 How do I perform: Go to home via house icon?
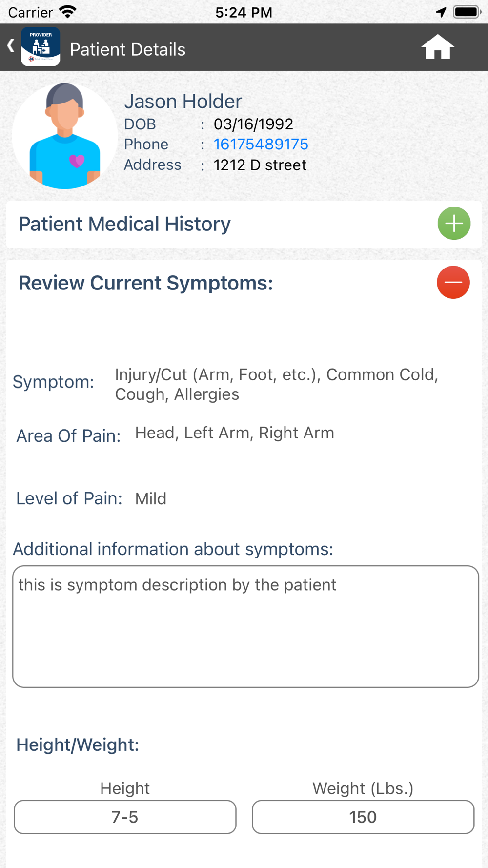(437, 47)
